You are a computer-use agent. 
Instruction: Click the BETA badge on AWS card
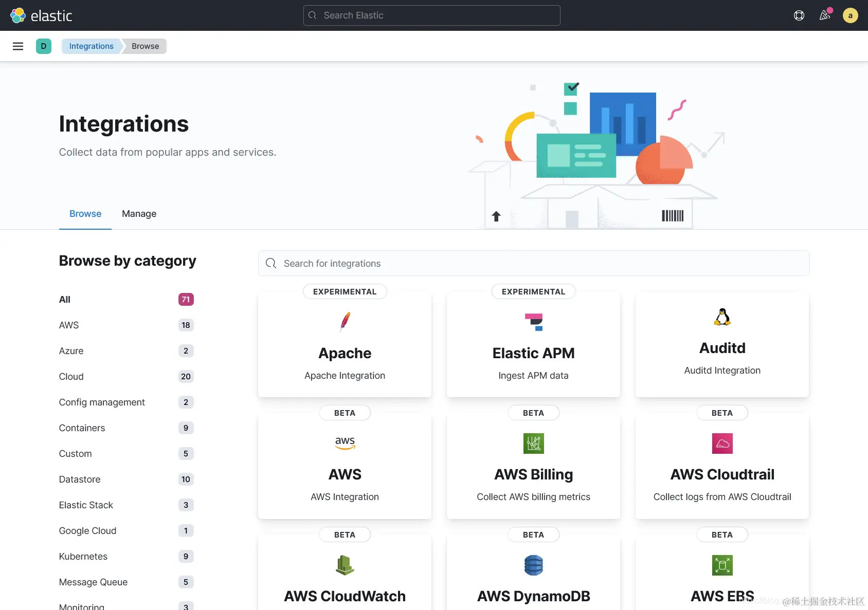(345, 413)
